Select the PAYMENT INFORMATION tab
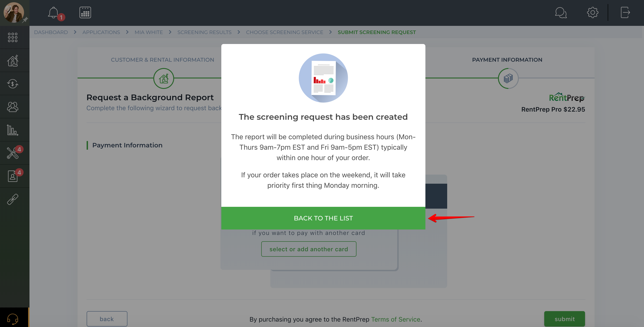 click(x=507, y=60)
